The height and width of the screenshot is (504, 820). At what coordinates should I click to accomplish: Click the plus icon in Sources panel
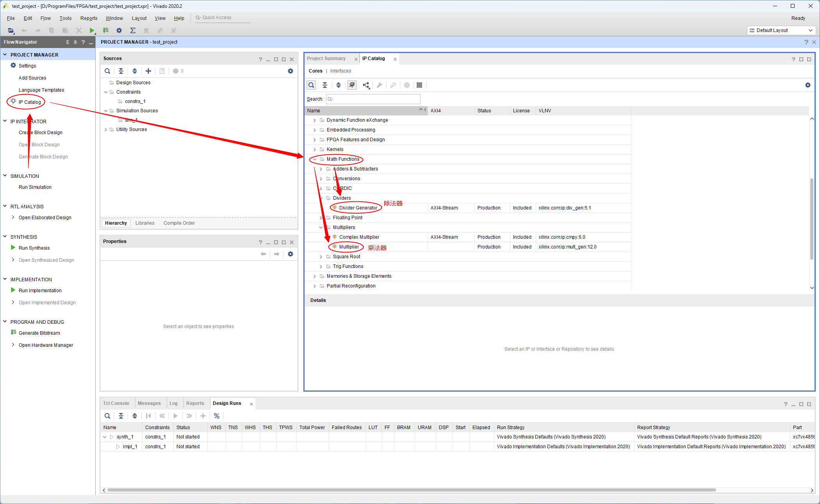148,71
